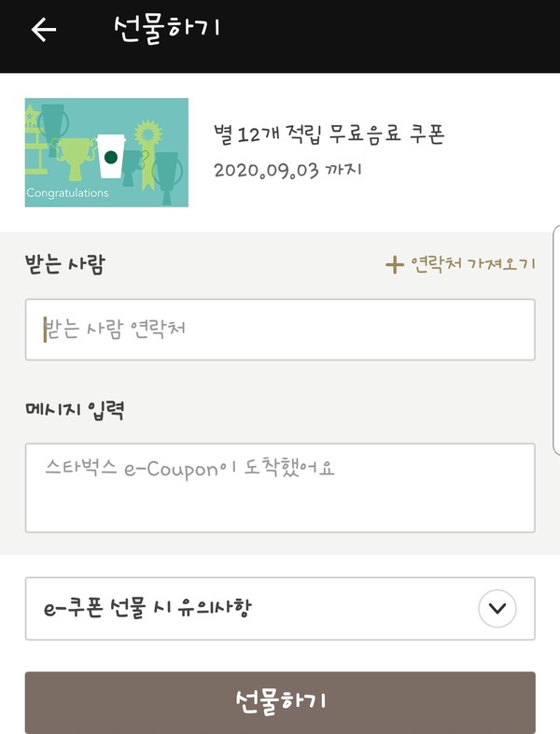Click the 스타벅스 e-Coupon message text box
The height and width of the screenshot is (734, 560).
(280, 487)
